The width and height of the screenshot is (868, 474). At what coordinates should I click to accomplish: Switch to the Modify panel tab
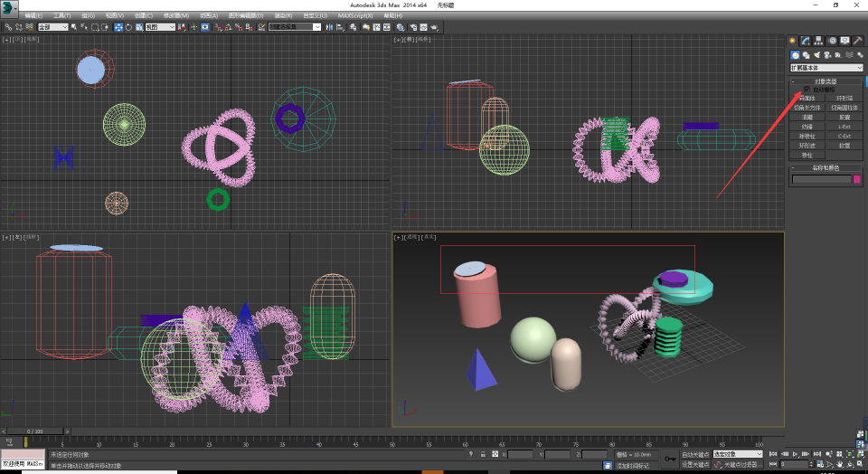coord(806,41)
